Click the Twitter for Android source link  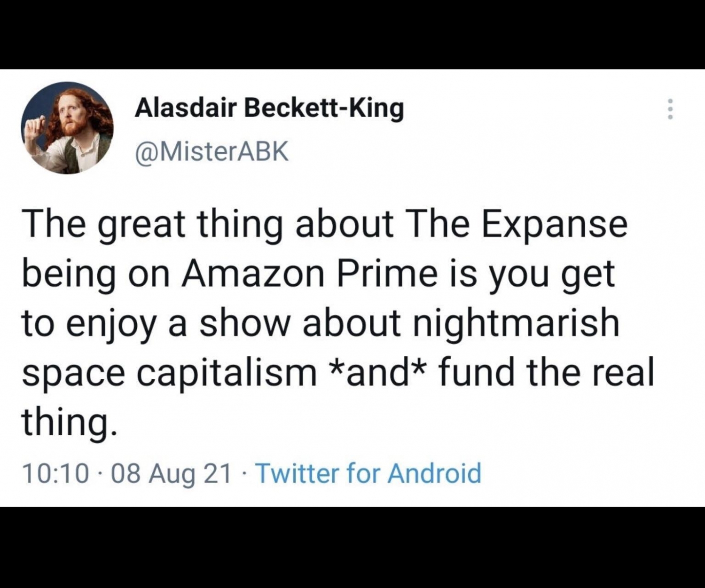(x=368, y=473)
